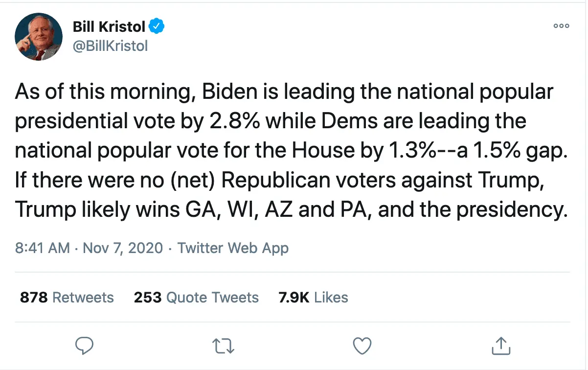The image size is (588, 370).
Task: Click the Bill Kristol display name
Action: pyautogui.click(x=109, y=26)
